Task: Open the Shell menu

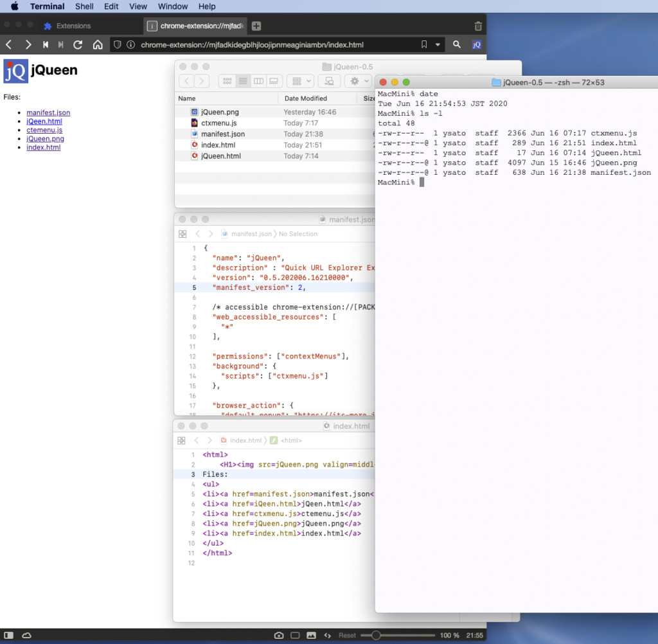Action: 84,6
